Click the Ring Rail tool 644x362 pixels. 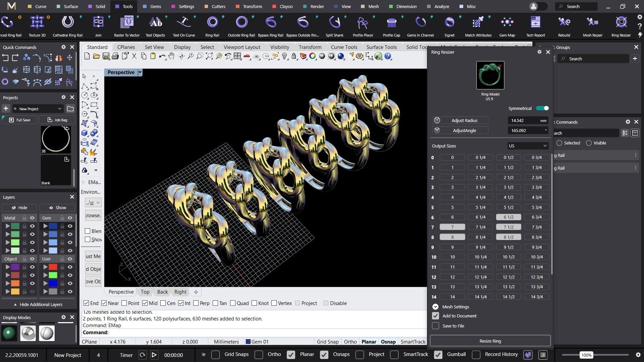pyautogui.click(x=212, y=26)
